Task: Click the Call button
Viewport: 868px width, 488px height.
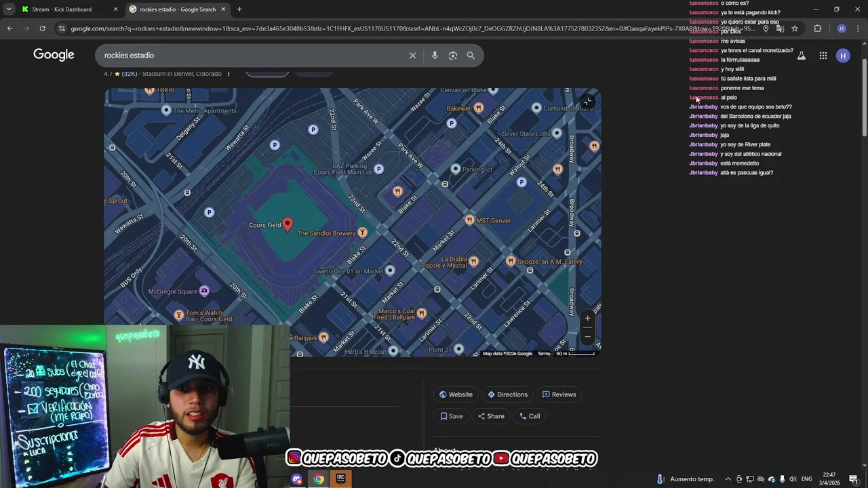Action: 530,416
